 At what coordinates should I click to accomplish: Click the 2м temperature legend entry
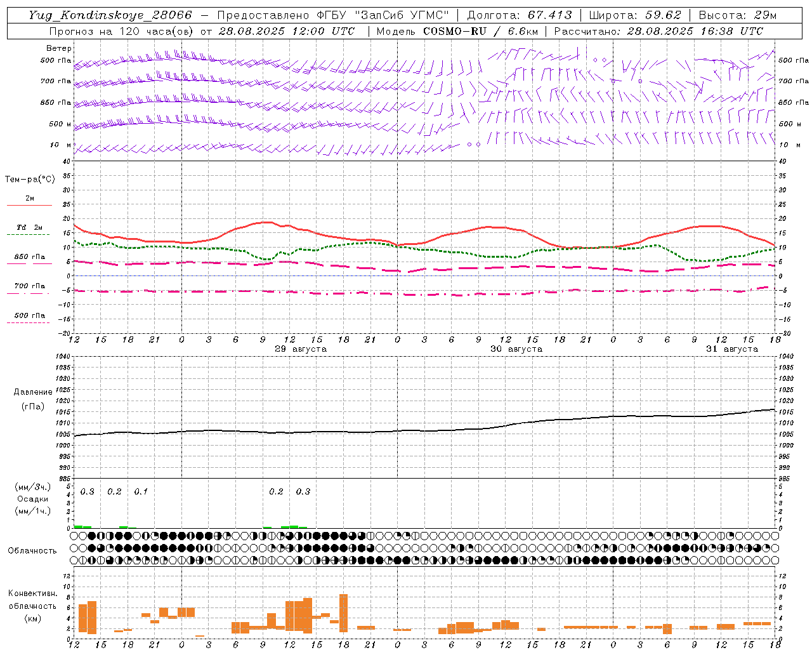(x=30, y=198)
